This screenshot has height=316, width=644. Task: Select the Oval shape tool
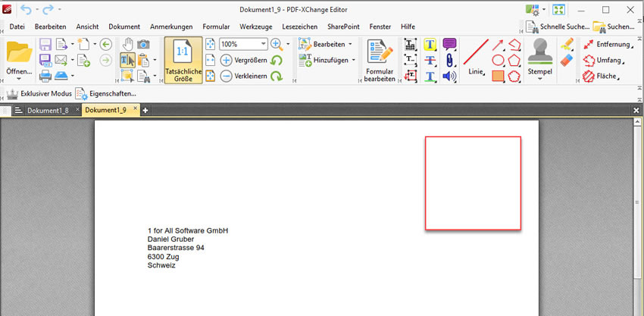(x=499, y=60)
